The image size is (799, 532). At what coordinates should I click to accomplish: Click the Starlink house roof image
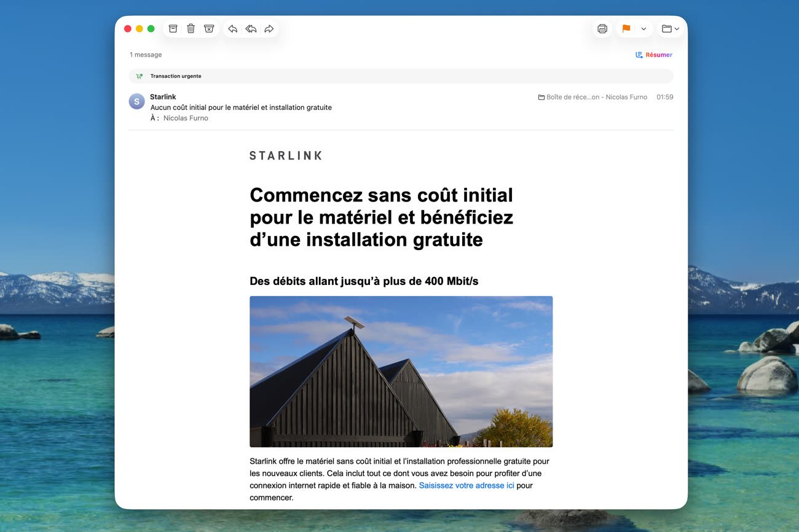coord(401,372)
